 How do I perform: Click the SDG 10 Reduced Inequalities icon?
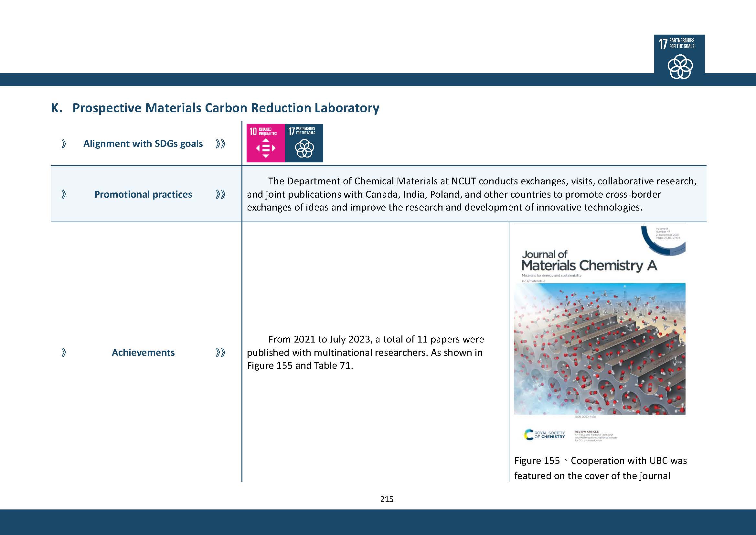[266, 143]
